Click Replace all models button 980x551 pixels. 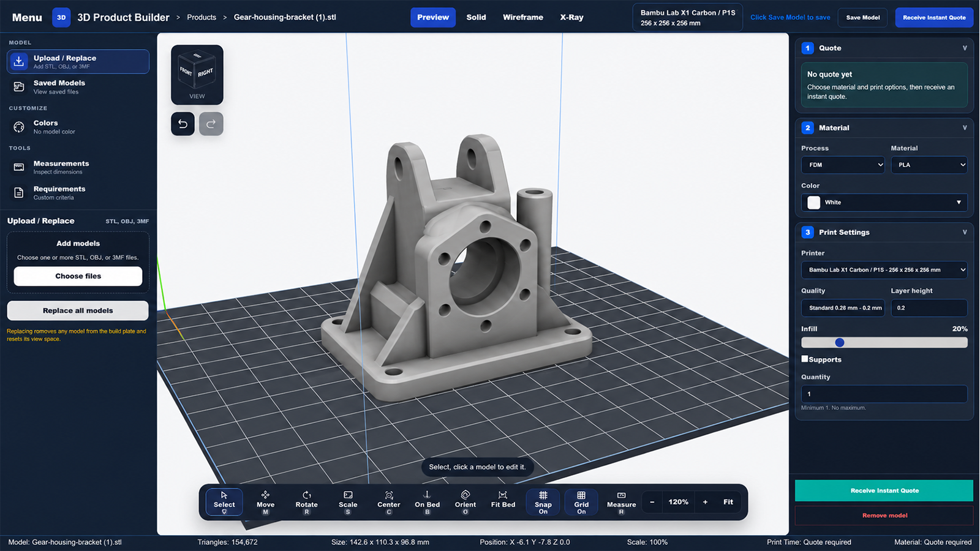(x=78, y=310)
